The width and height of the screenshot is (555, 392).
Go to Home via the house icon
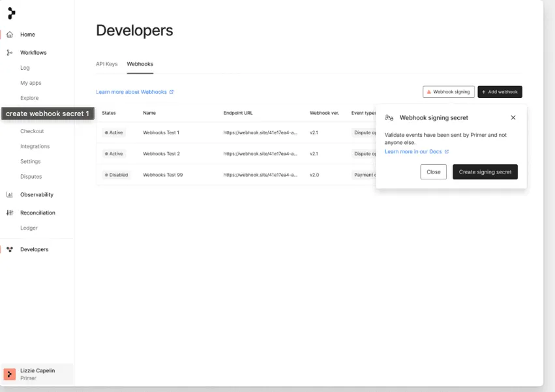(10, 35)
